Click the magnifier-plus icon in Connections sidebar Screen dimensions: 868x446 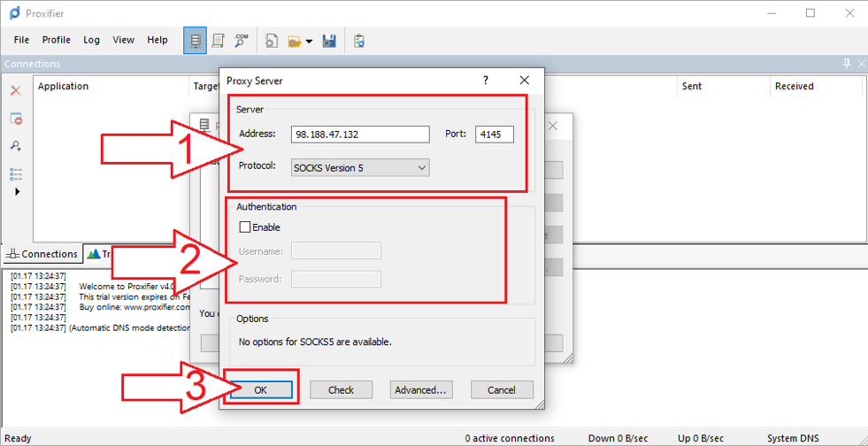click(x=16, y=146)
